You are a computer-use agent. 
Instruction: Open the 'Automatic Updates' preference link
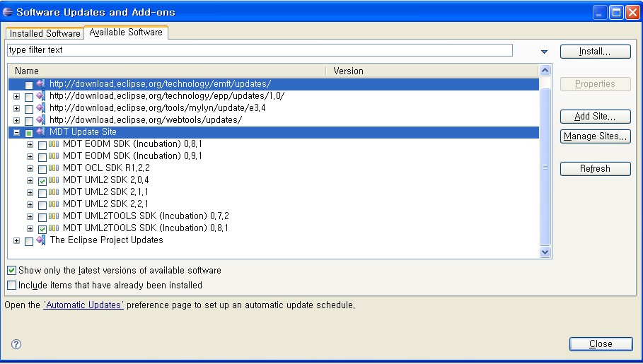[x=83, y=305]
